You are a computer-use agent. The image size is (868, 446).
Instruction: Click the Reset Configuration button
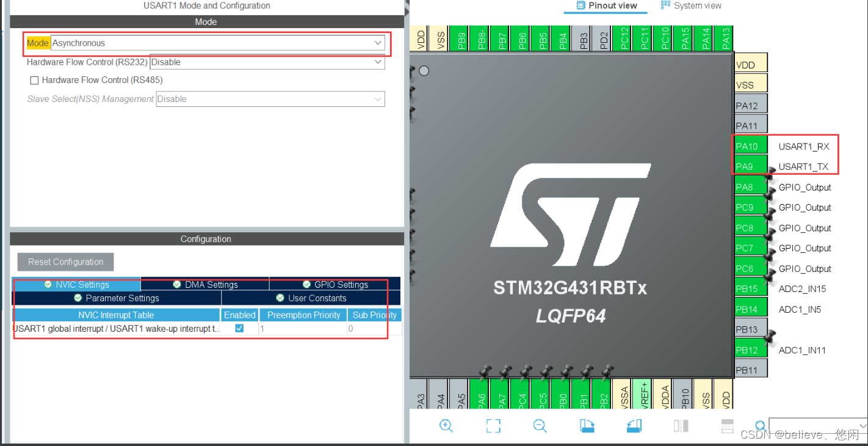(x=65, y=261)
